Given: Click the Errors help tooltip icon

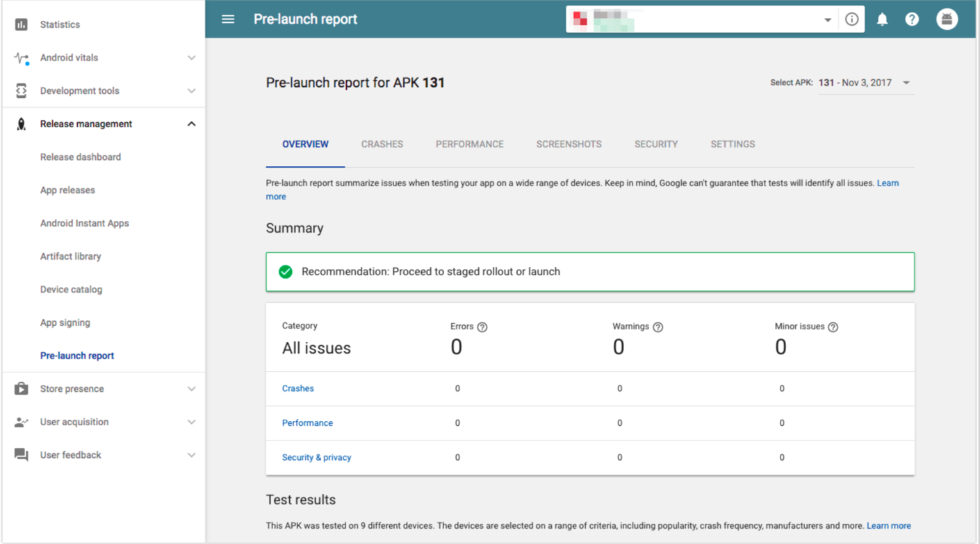Looking at the screenshot, I should [482, 327].
